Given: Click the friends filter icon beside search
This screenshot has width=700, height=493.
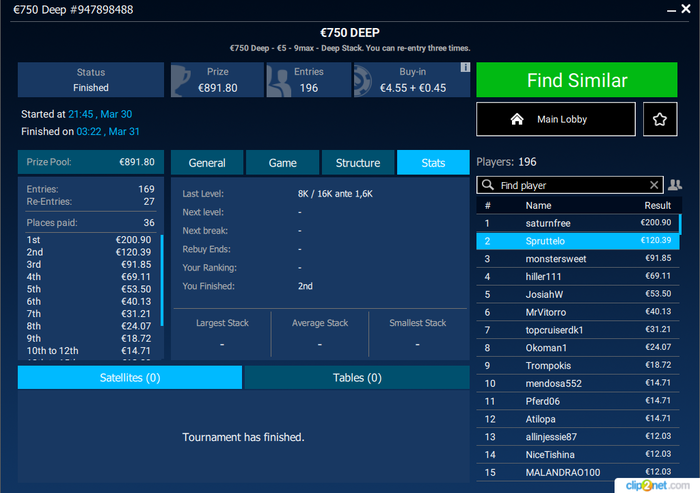Looking at the screenshot, I should [675, 185].
